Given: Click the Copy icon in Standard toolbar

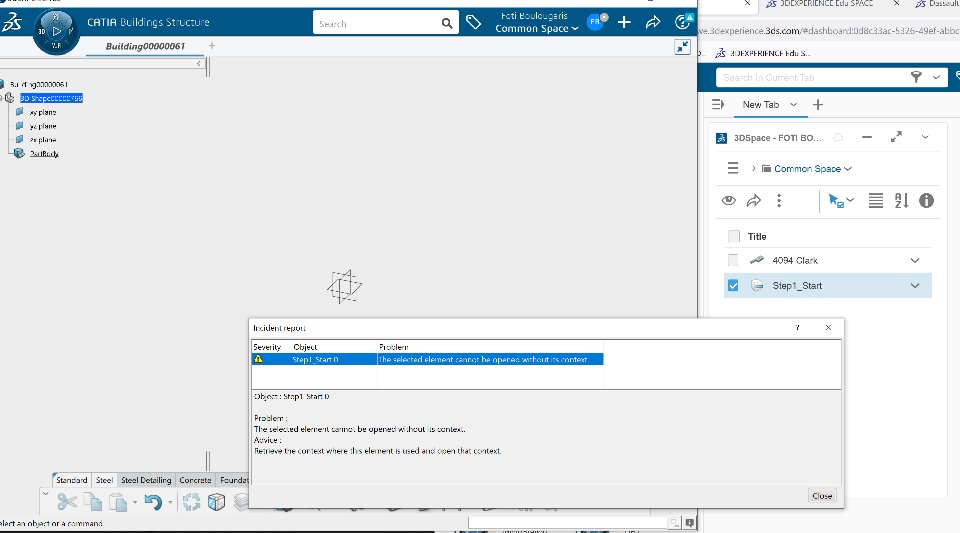Looking at the screenshot, I should [x=93, y=502].
